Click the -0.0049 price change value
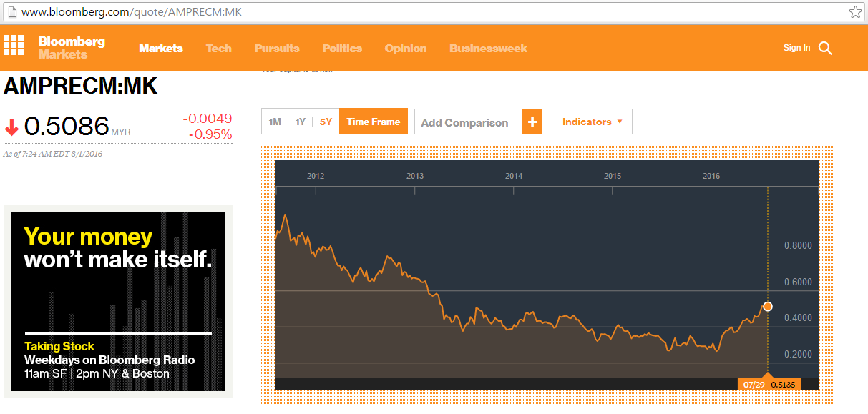 point(208,119)
